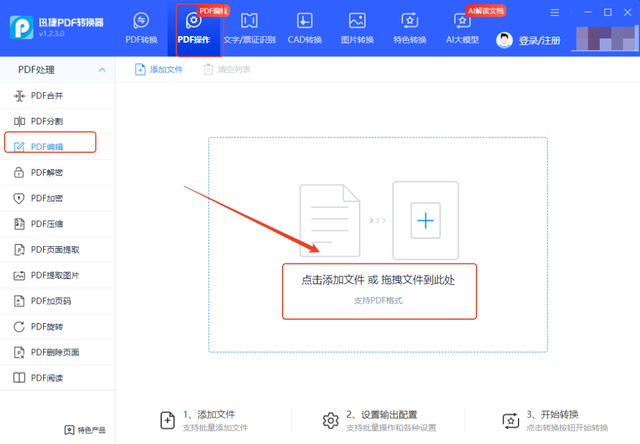Click the 迅捷PDF转换器 logo
The height and width of the screenshot is (444, 640).
[x=21, y=27]
